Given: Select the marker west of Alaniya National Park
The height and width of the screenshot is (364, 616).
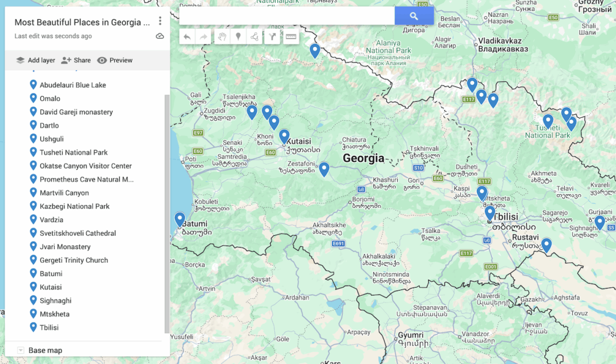Looking at the screenshot, I should 315,51.
